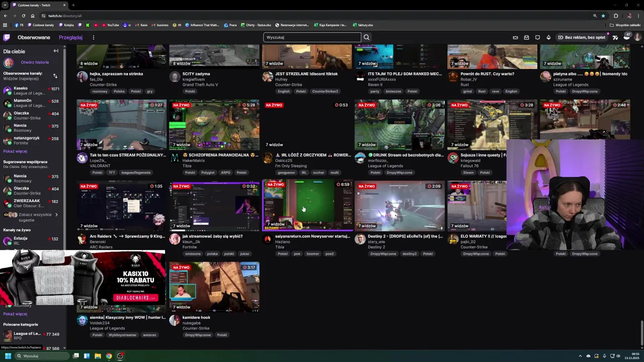The width and height of the screenshot is (644, 362).
Task: Show hidden system tray icons
Action: pyautogui.click(x=580, y=356)
